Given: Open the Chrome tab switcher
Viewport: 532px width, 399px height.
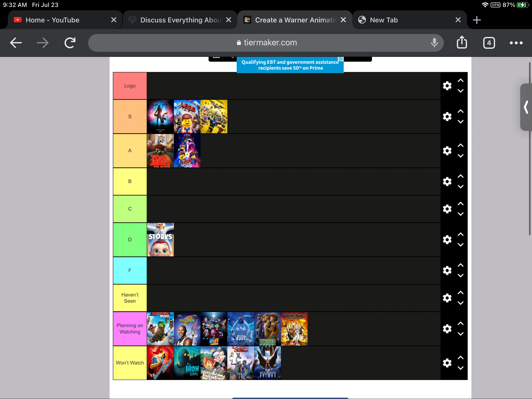Looking at the screenshot, I should point(489,43).
